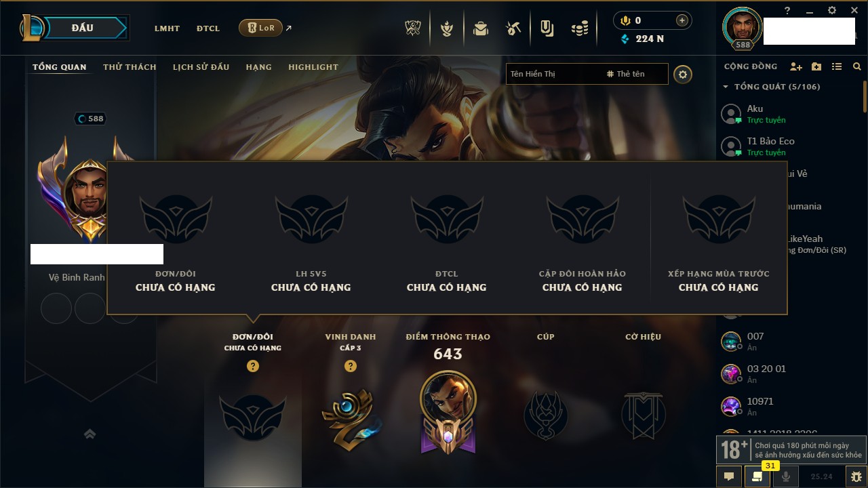Open the Clash trophy icon in top bar
This screenshot has width=868, height=488.
[x=413, y=28]
